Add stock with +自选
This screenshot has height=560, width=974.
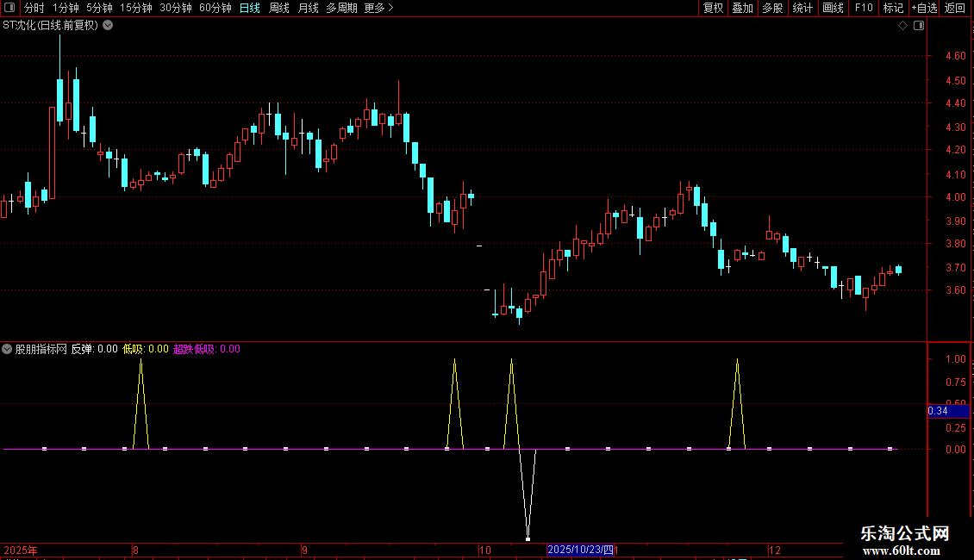(x=924, y=8)
